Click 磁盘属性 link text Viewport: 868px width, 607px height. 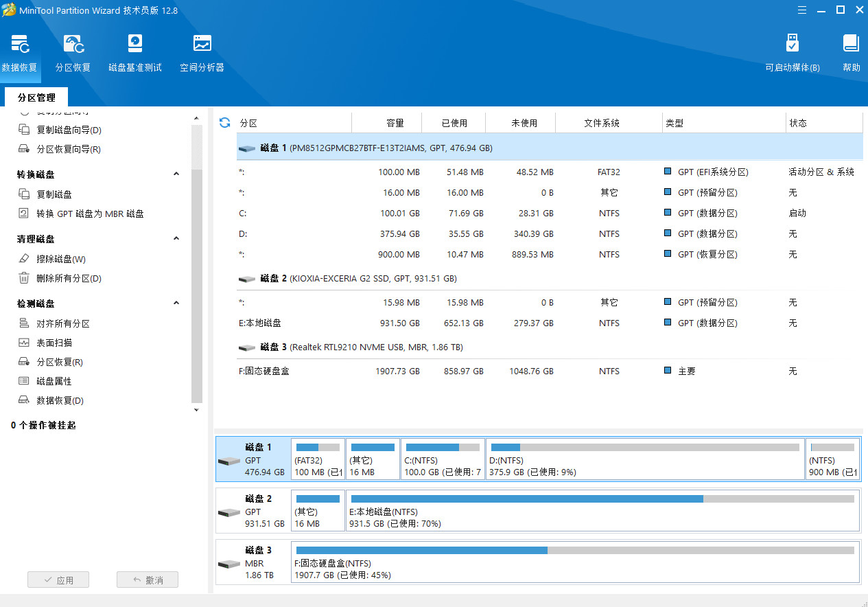point(54,381)
